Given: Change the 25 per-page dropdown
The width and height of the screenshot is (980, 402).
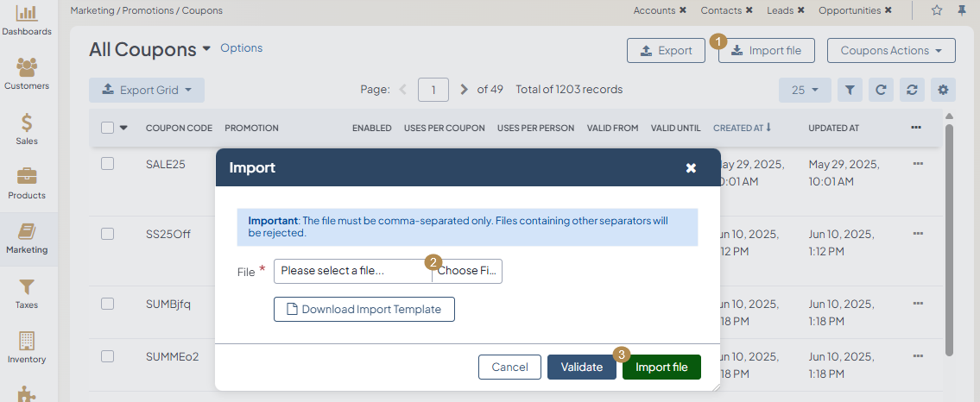Looking at the screenshot, I should [805, 90].
